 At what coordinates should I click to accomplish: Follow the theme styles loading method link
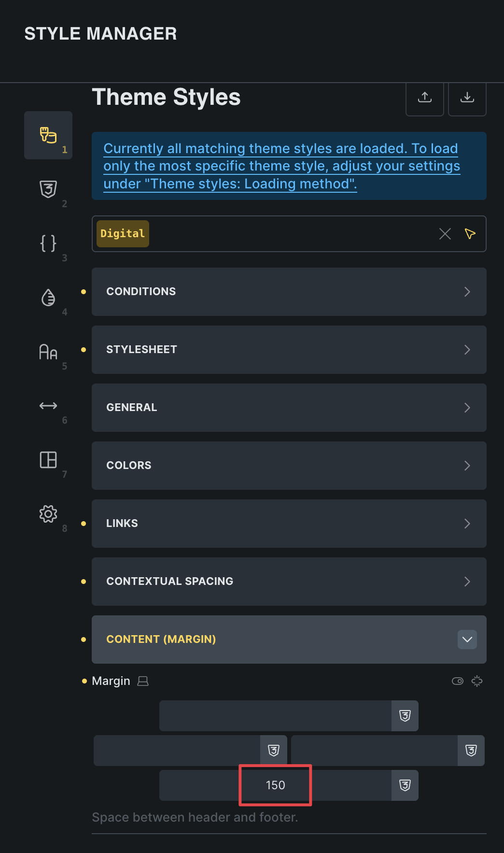click(x=281, y=166)
